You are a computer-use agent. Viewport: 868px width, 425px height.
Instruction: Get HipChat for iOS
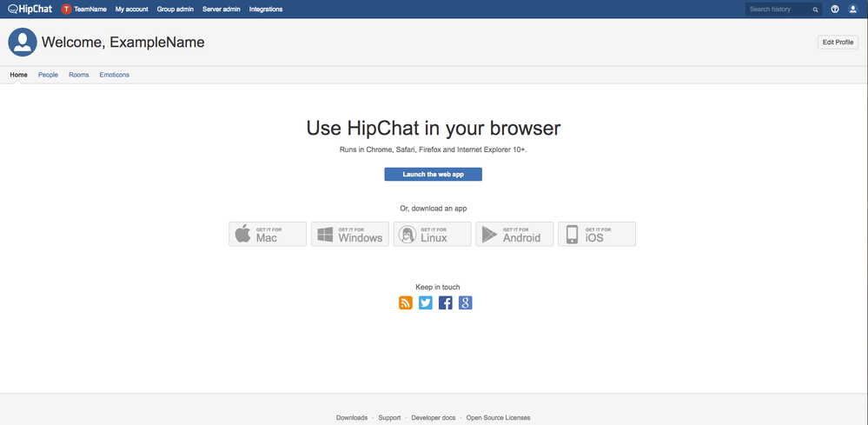pyautogui.click(x=597, y=234)
